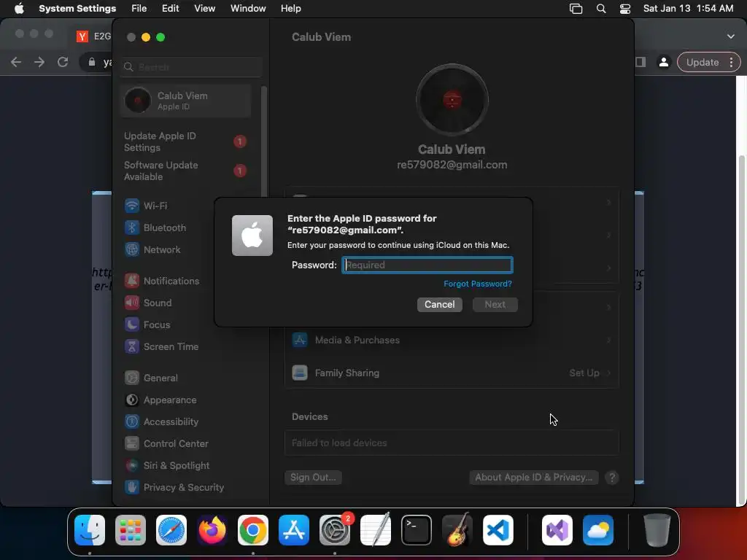The width and height of the screenshot is (747, 560).
Task: Open Screen Time settings
Action: 162,346
